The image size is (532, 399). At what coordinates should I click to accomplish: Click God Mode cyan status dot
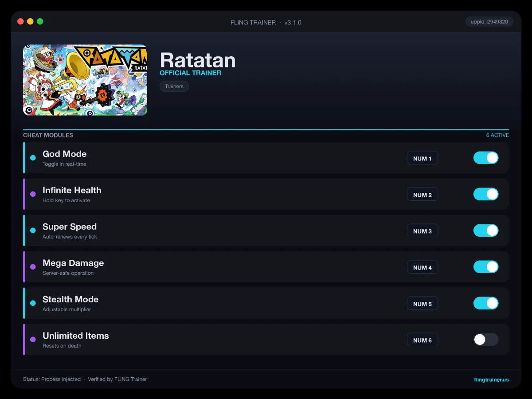(33, 158)
